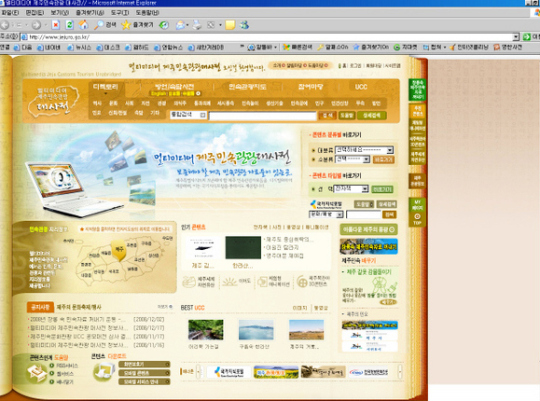Open the first BEST UCC forest thumbnail

pos(206,330)
